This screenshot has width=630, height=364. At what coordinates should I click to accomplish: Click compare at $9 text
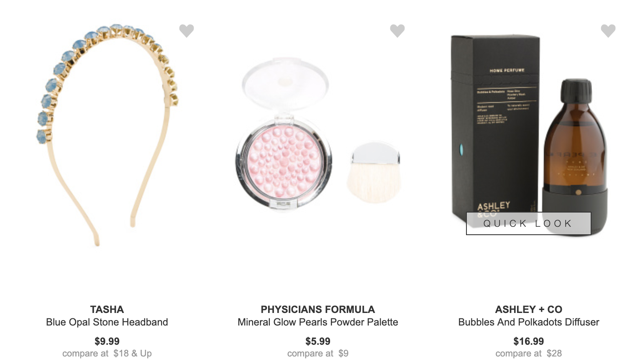tap(318, 354)
